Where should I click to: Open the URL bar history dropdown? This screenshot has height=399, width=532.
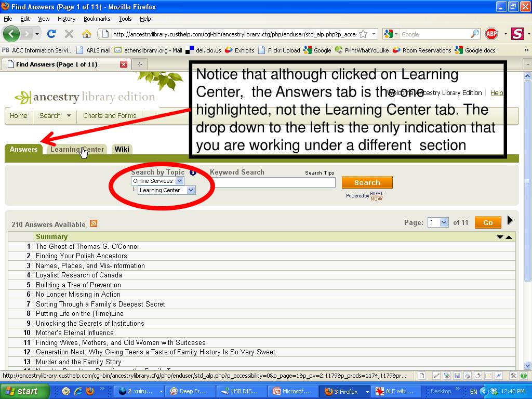[x=374, y=34]
